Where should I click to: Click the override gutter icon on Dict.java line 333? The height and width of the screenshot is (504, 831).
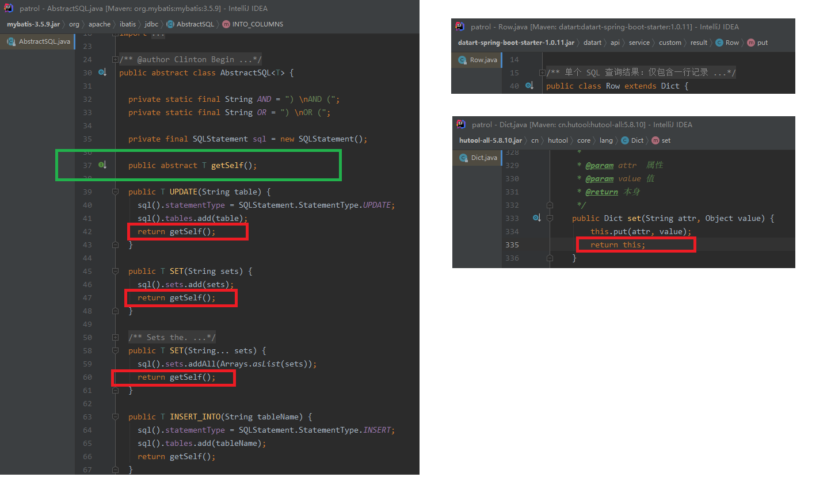[x=536, y=218]
